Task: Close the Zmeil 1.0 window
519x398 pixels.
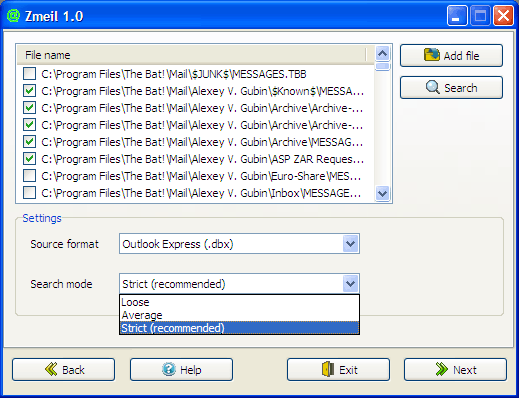Action: coord(503,15)
